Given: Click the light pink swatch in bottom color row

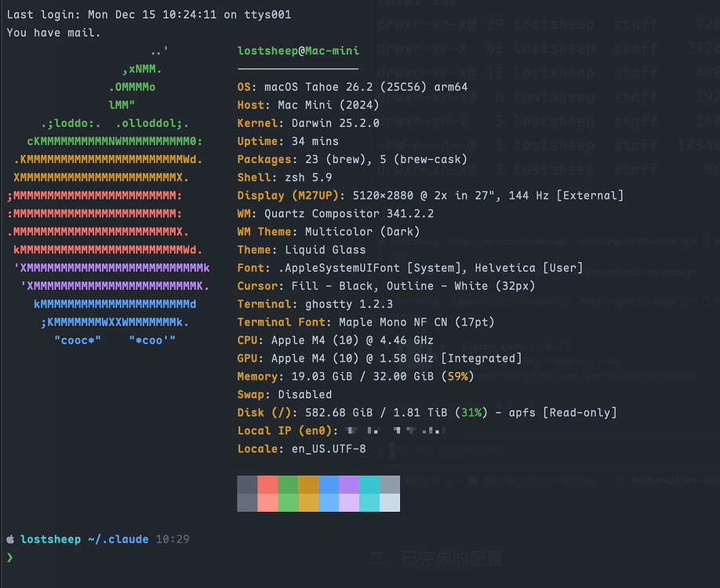Looking at the screenshot, I should point(267,503).
